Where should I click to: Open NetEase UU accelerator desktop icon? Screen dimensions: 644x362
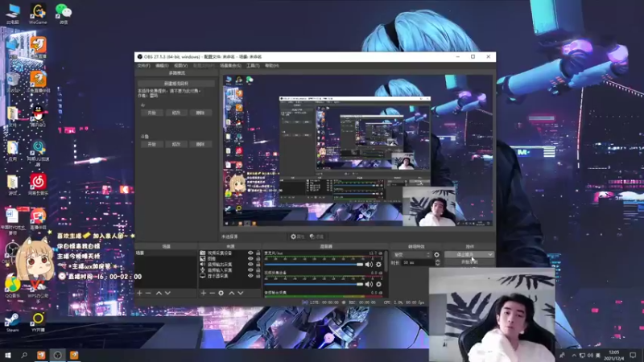tap(38, 154)
